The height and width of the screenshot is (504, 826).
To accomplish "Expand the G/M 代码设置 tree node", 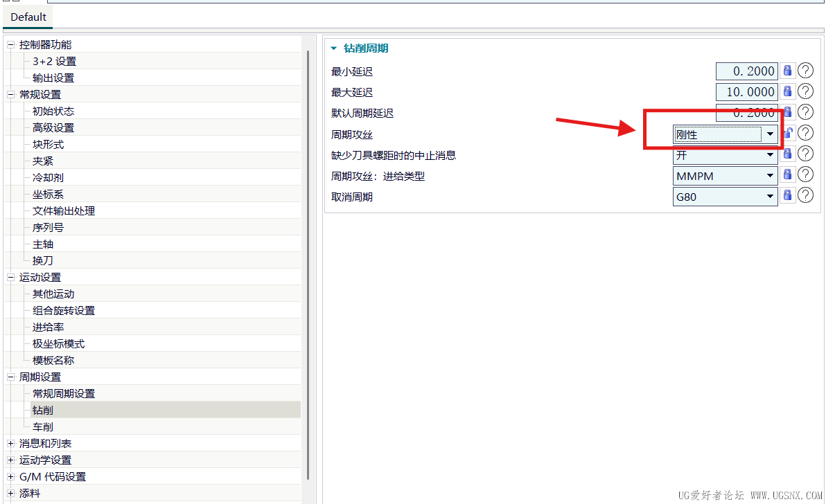I will coord(10,476).
